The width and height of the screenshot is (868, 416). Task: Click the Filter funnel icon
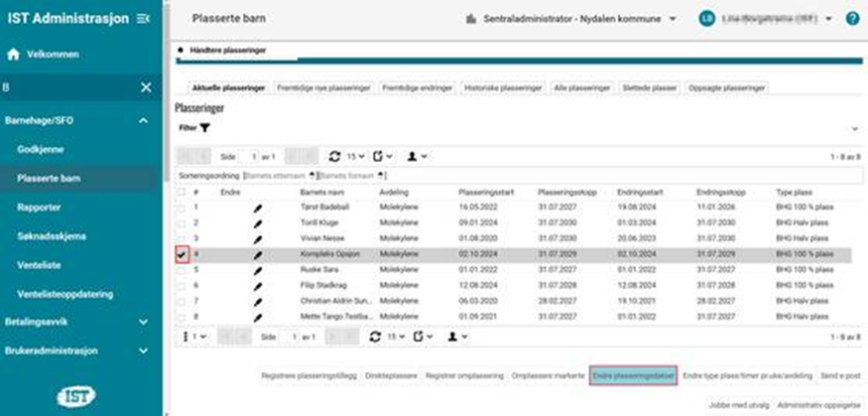tap(205, 128)
